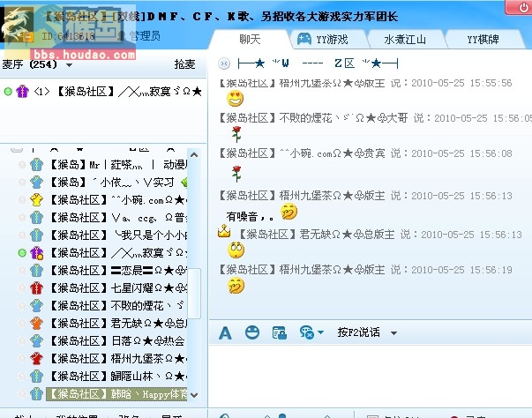The width and height of the screenshot is (532, 418).
Task: Click the channel ID:6413618 text
Action: (x=68, y=36)
